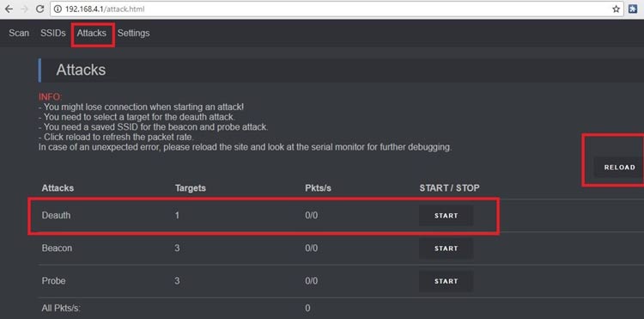Click the RELOAD button

(619, 168)
